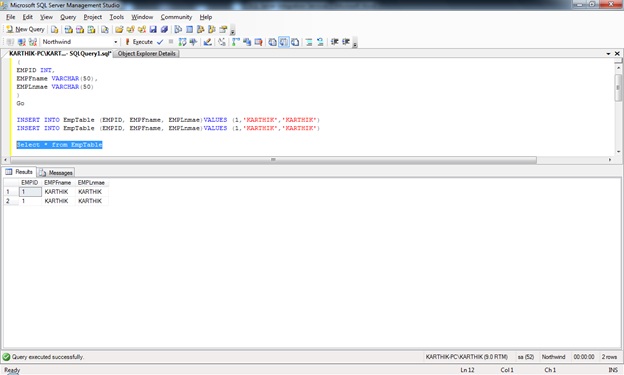This screenshot has height=375, width=624.
Task: Open the File menu
Action: pos(10,17)
